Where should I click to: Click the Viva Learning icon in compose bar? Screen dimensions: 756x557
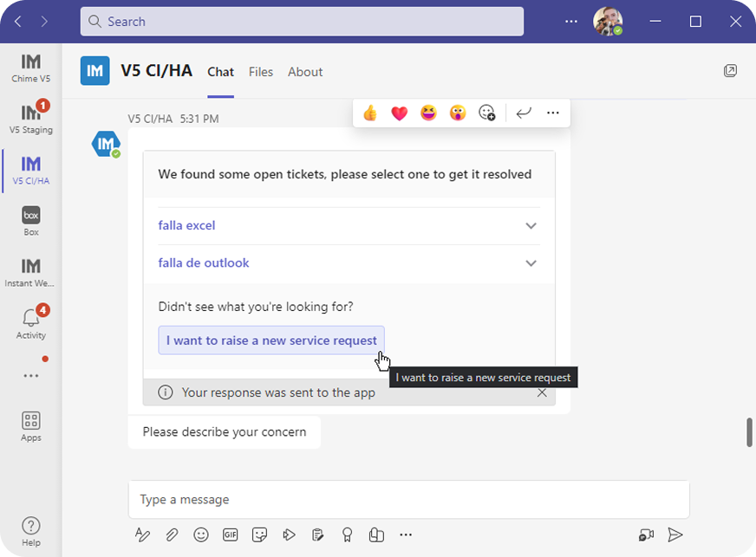[376, 534]
